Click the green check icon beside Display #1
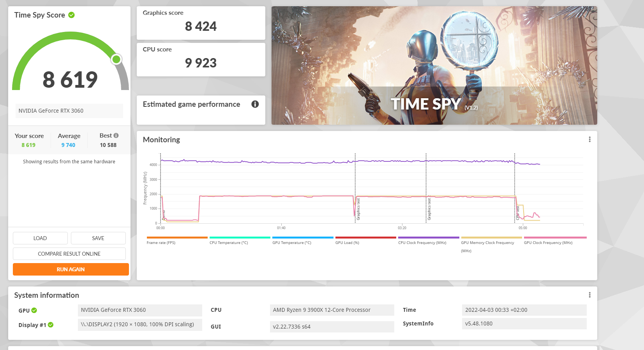This screenshot has width=644, height=350. [51, 325]
